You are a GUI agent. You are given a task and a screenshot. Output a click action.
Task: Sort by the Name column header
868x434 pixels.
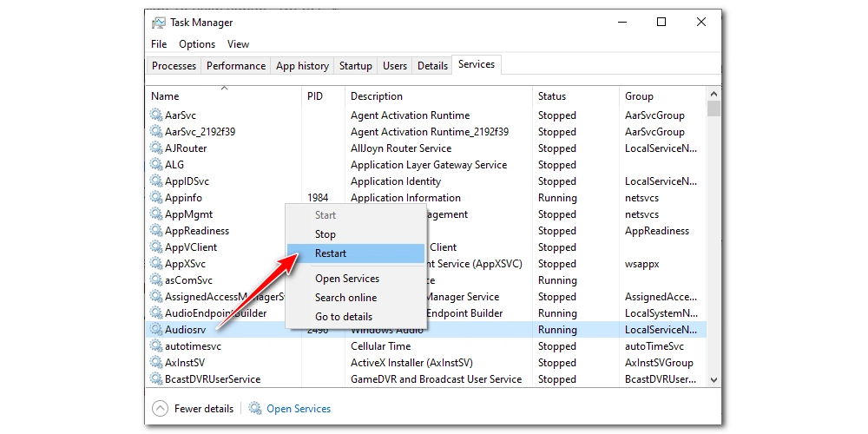pos(224,96)
